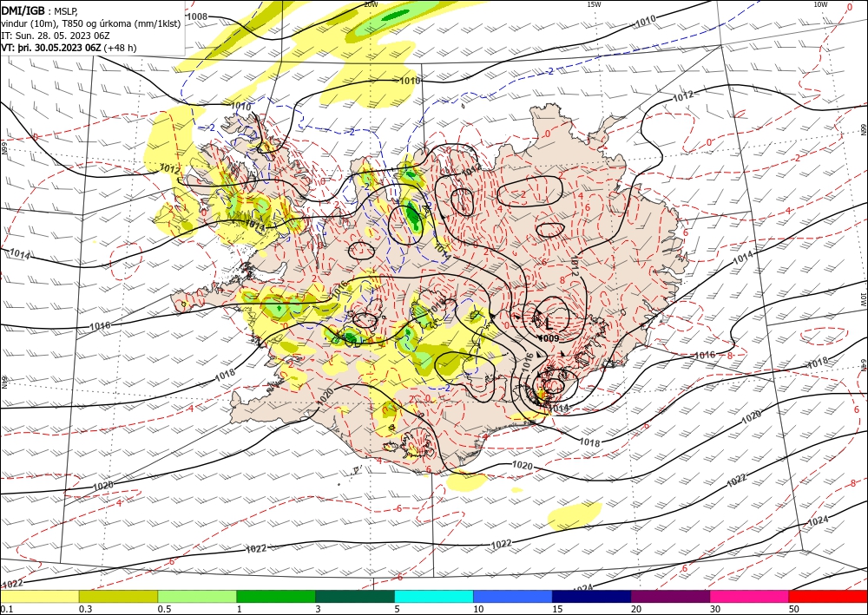Viewport: 868px width, 615px height.
Task: Pick the light green 0.5–1 legend band
Action: [197, 596]
